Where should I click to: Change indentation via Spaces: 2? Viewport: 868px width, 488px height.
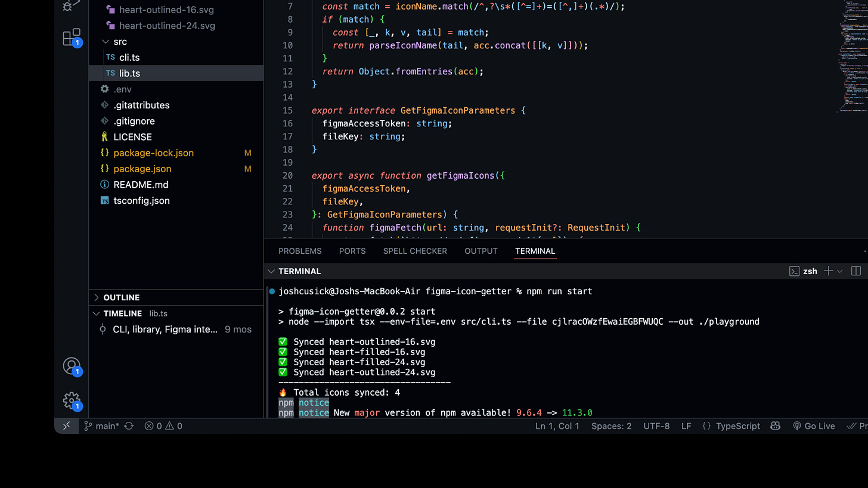(x=611, y=426)
